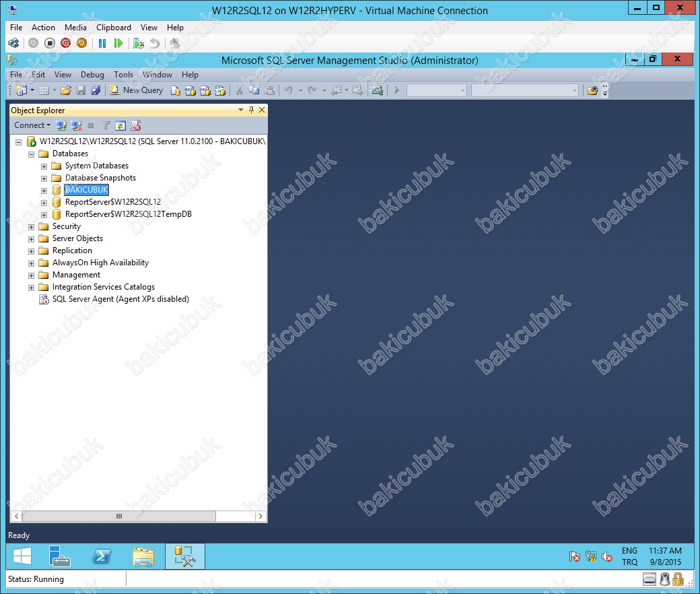Click the orange Save state icon
Image resolution: width=700 pixels, height=594 pixels.
coord(81,43)
